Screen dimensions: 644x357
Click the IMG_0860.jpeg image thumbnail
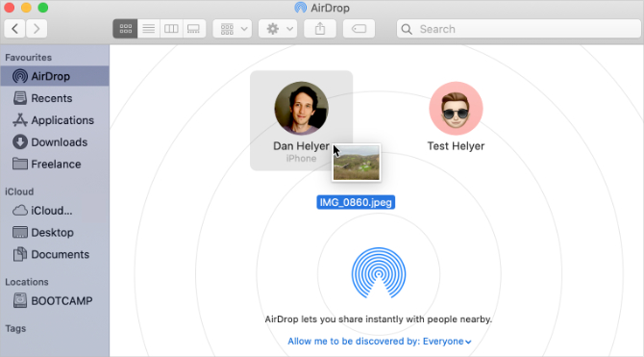[357, 163]
